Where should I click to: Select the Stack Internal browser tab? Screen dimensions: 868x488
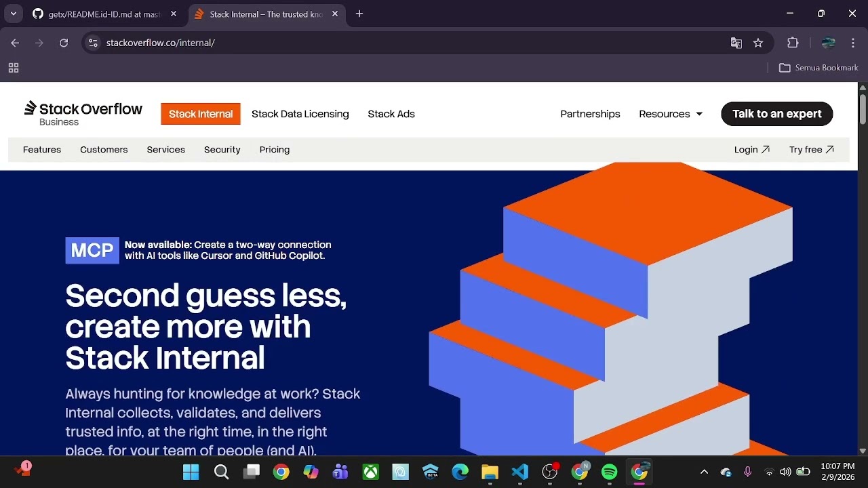pyautogui.click(x=265, y=14)
